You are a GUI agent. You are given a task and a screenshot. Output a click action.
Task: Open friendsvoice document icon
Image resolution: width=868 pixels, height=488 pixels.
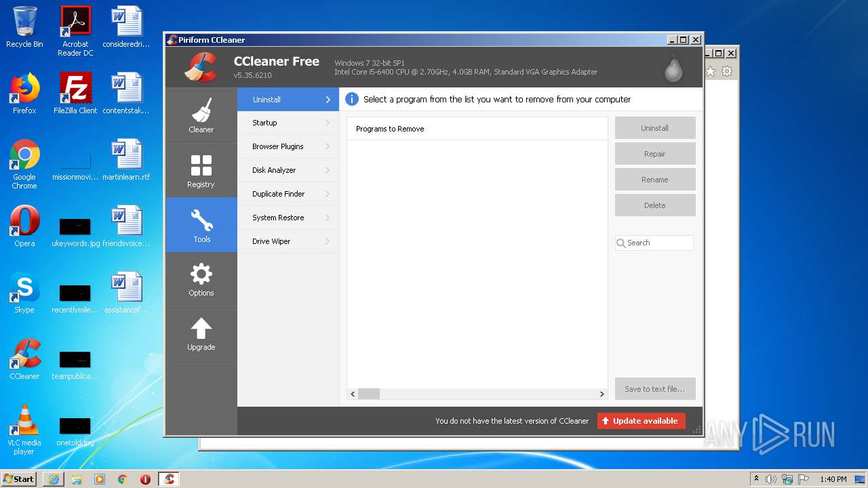(x=126, y=226)
